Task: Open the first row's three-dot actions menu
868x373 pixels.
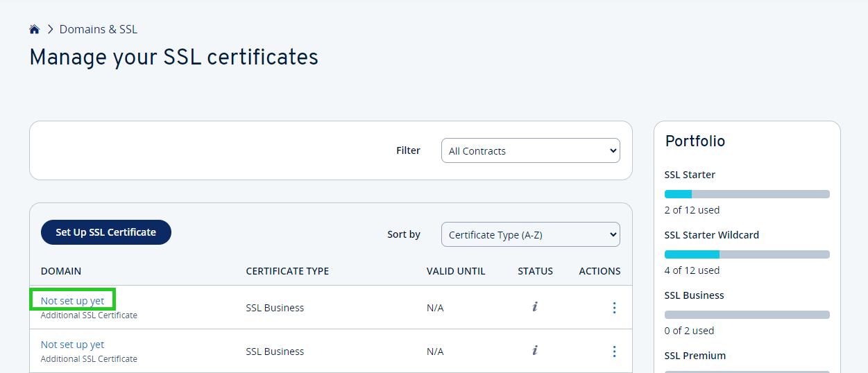Action: [x=614, y=307]
